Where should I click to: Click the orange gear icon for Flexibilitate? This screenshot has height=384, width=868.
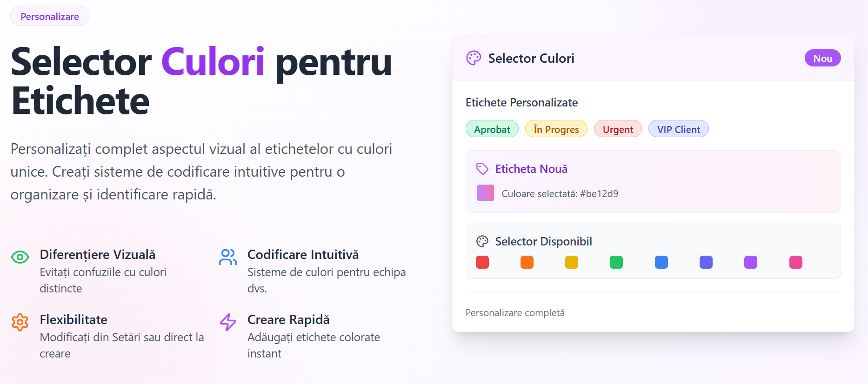point(20,322)
